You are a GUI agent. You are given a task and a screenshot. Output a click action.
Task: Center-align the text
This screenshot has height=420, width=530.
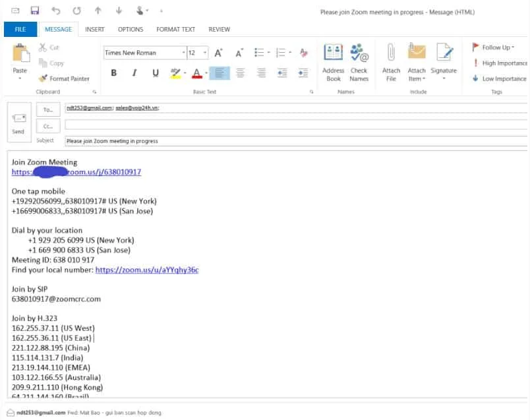coord(241,73)
